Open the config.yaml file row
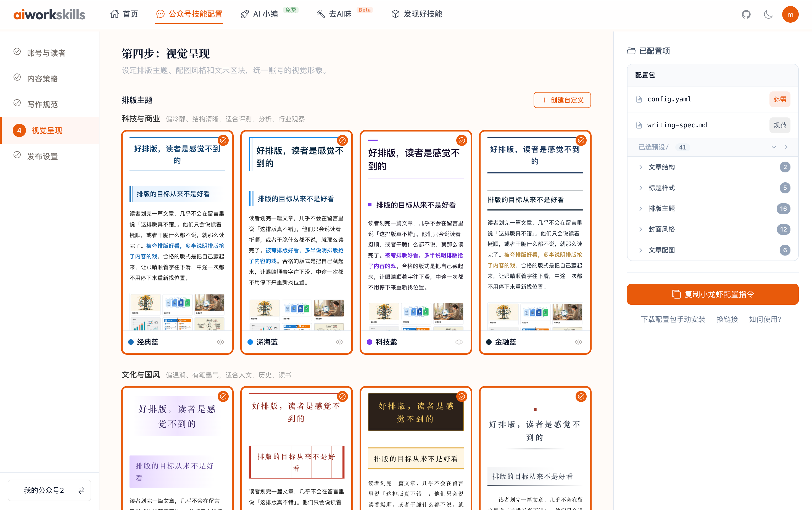812x510 pixels. [x=713, y=99]
